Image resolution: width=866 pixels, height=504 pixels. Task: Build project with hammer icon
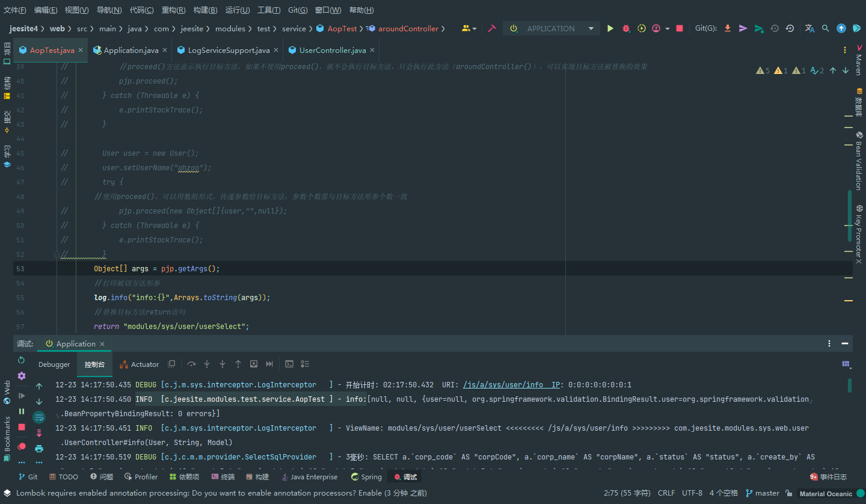[492, 28]
